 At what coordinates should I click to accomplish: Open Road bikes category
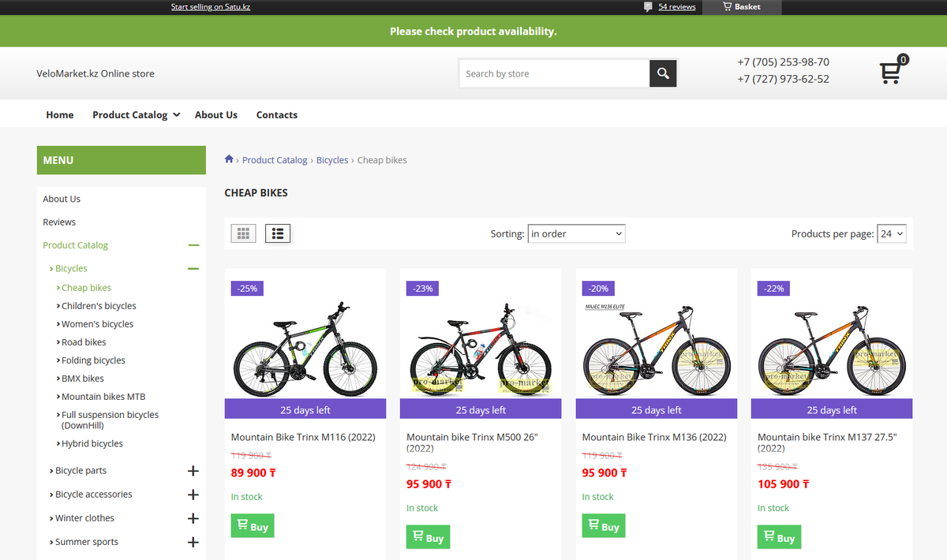[x=84, y=342]
